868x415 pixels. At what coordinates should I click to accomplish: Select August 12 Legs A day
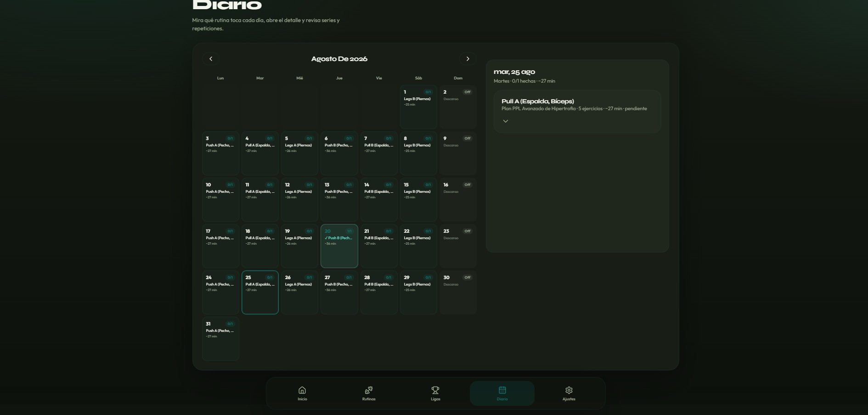click(x=299, y=200)
